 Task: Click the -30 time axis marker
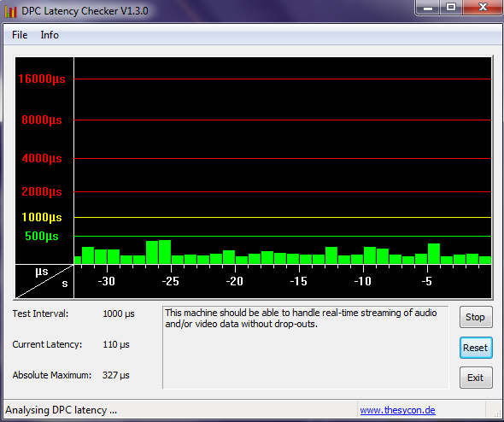click(107, 281)
